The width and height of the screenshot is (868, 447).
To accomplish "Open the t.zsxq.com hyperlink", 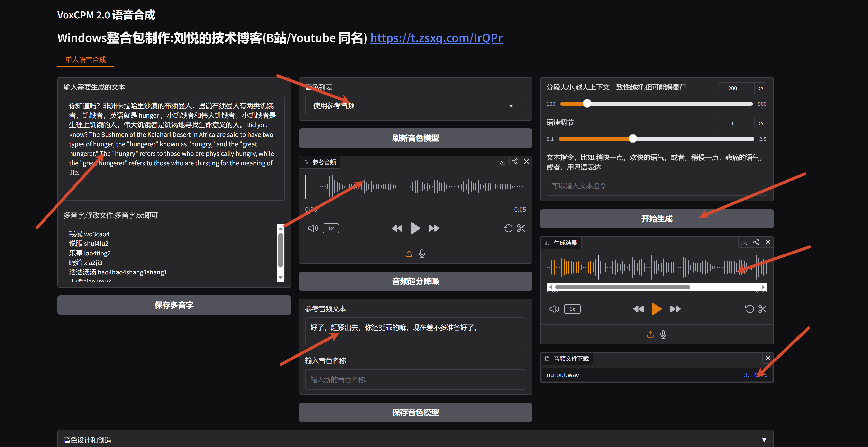I will [x=436, y=38].
